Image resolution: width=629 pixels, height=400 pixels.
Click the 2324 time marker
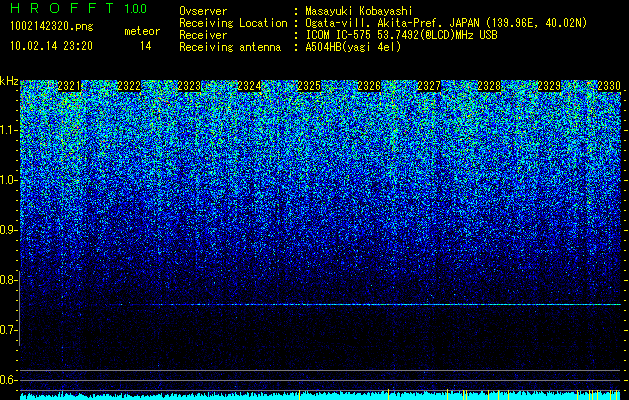249,86
